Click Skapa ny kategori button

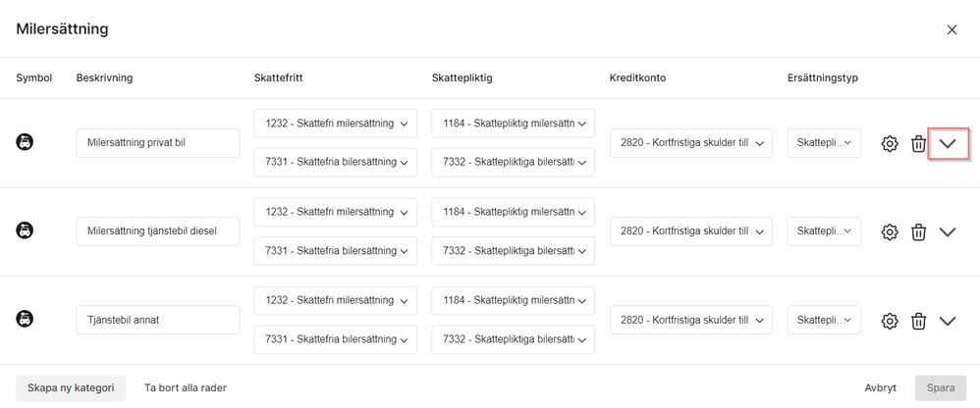[x=71, y=388]
